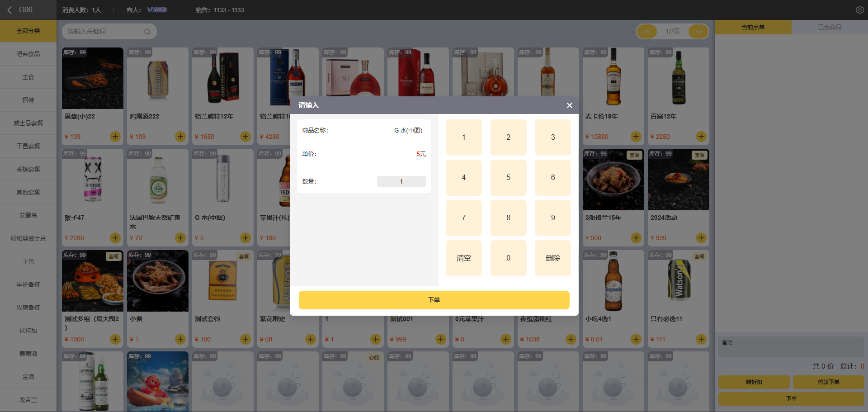Add 格兰威特12年 with plus icon
This screenshot has width=868, height=412.
245,137
